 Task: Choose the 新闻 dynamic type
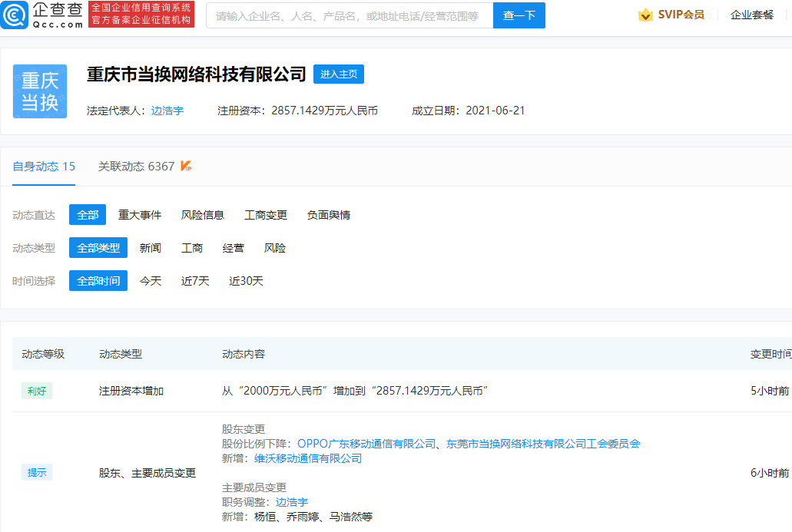151,248
